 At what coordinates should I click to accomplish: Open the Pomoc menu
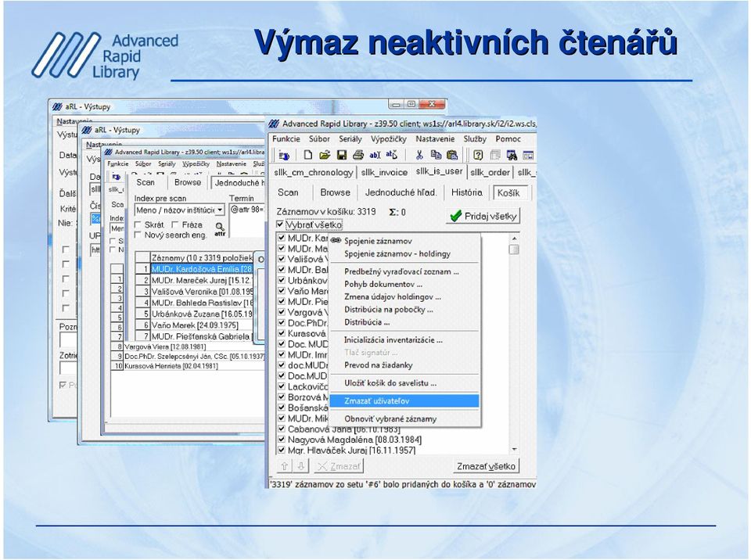pyautogui.click(x=508, y=139)
